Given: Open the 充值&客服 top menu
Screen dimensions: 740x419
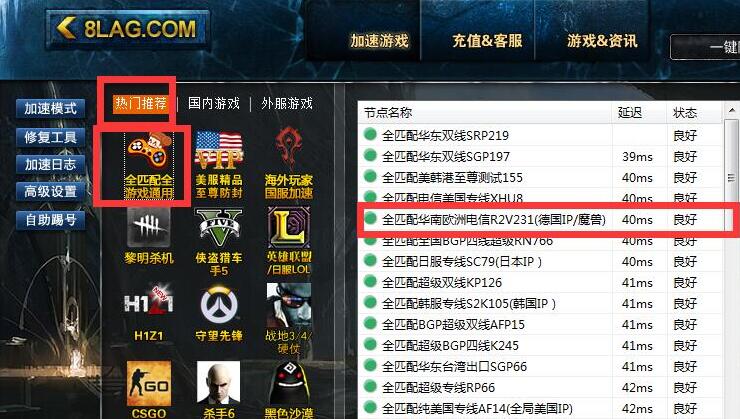Looking at the screenshot, I should click(487, 41).
